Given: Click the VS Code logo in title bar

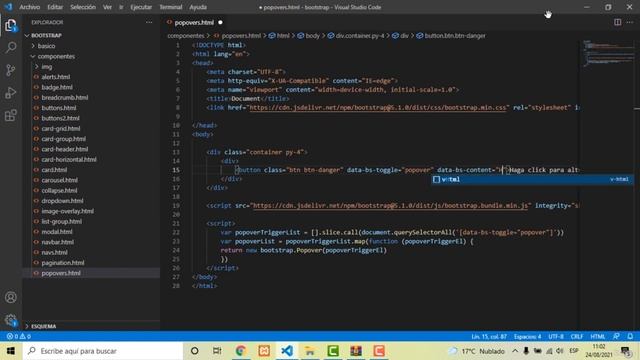Looking at the screenshot, I should (8, 7).
